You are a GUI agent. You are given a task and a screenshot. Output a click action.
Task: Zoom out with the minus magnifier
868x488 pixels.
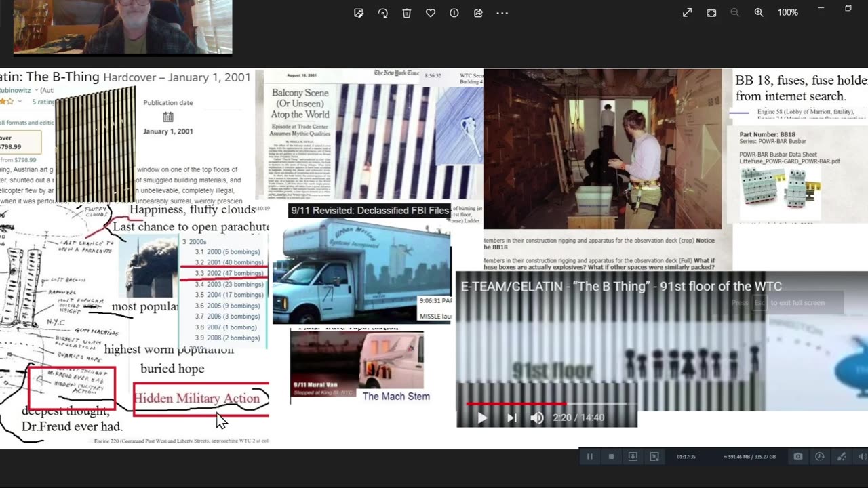click(x=734, y=13)
